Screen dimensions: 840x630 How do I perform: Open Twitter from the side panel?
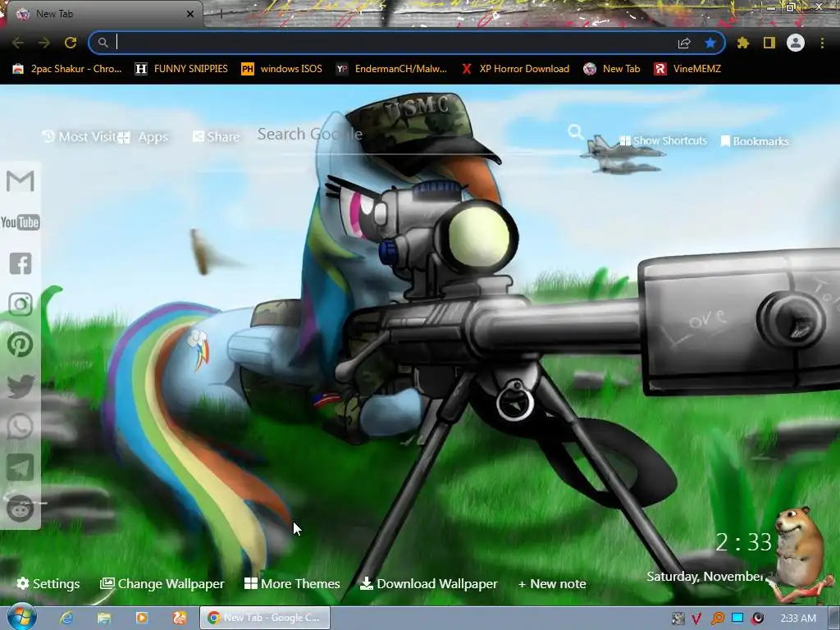[x=21, y=386]
